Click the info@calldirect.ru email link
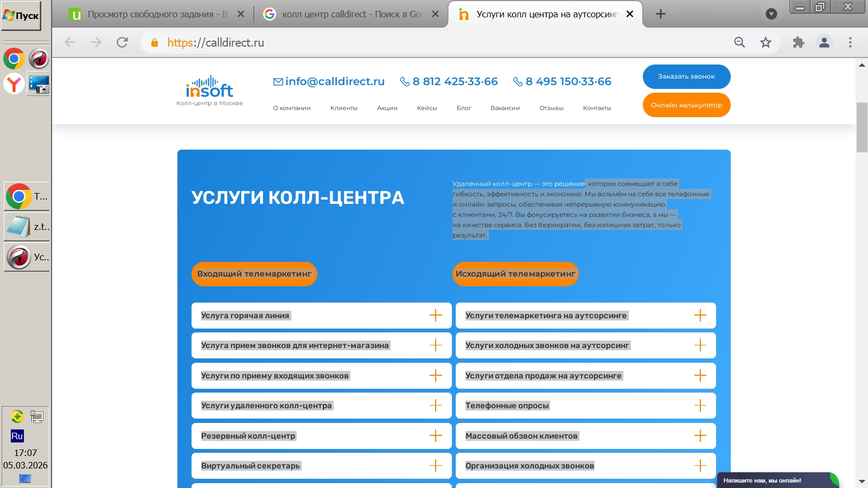868x488 pixels. pos(329,81)
